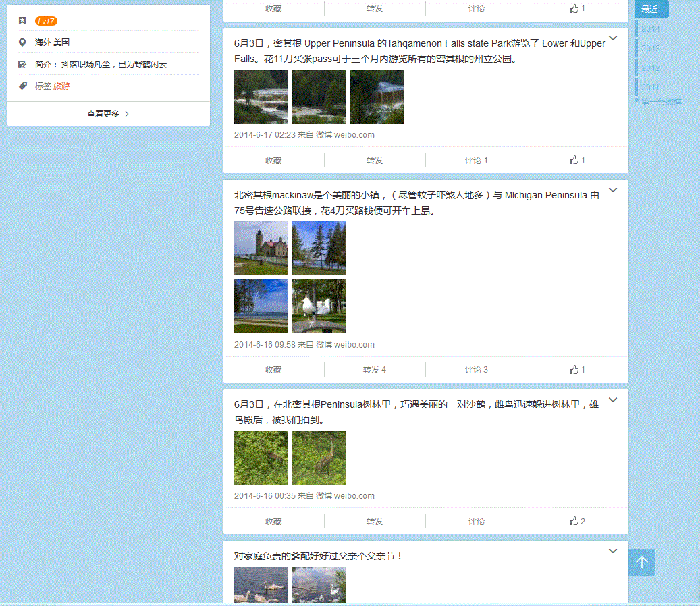Image resolution: width=700 pixels, height=606 pixels.
Task: Click 查看更多 to view more profile info
Action: 108,114
